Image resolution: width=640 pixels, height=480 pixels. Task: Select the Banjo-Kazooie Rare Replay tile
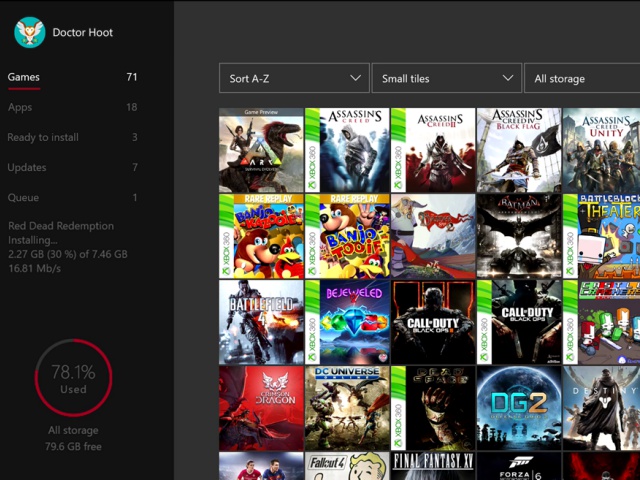click(261, 236)
